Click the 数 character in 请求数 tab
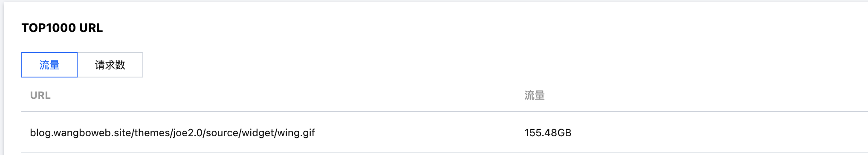This screenshot has height=155, width=868. coord(120,65)
